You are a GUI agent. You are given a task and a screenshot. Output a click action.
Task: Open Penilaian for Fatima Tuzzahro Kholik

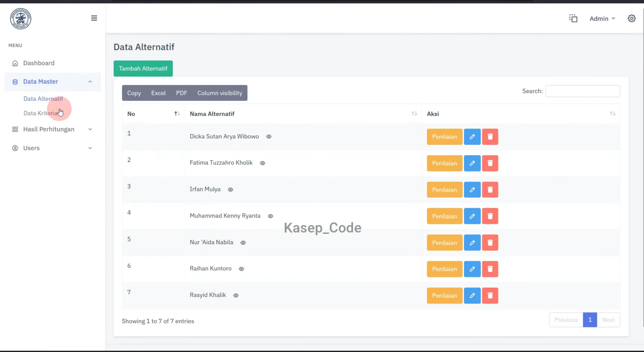point(444,163)
